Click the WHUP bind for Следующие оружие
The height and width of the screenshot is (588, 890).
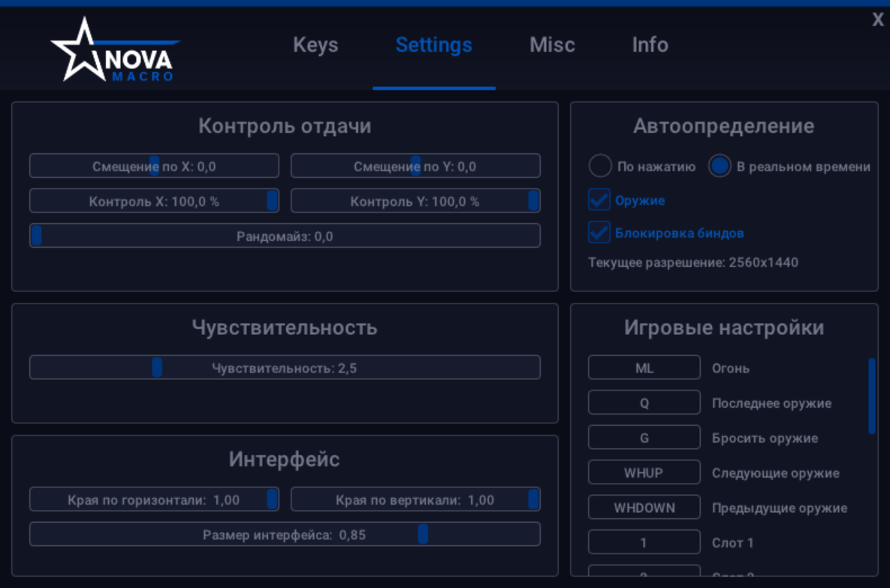pyautogui.click(x=644, y=472)
